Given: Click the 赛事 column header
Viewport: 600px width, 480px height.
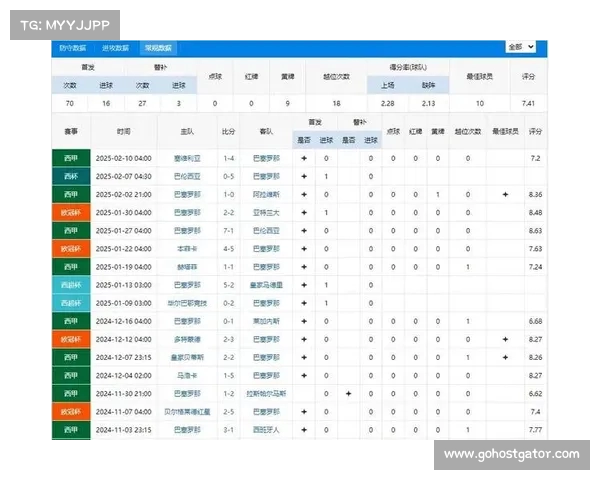Looking at the screenshot, I should [71, 131].
